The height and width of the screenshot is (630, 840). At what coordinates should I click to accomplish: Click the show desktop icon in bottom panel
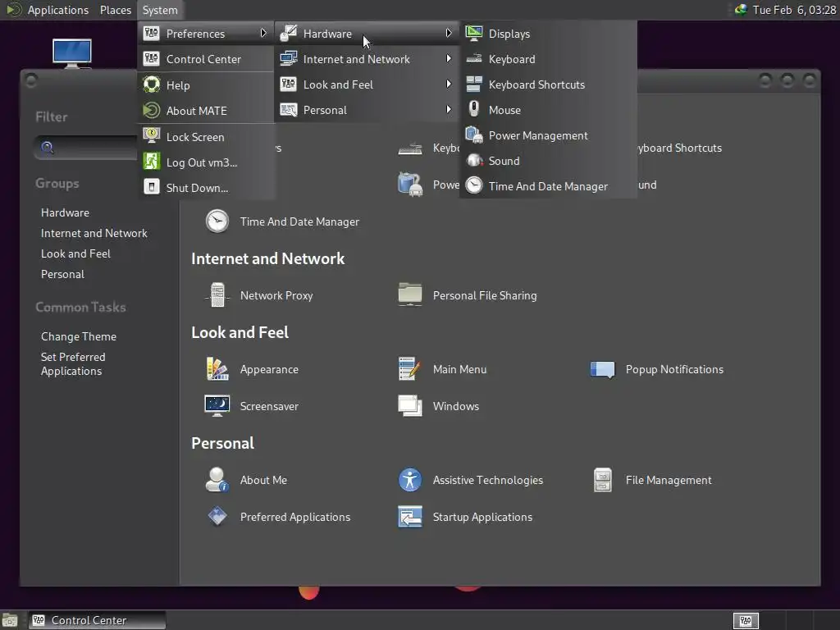10,621
